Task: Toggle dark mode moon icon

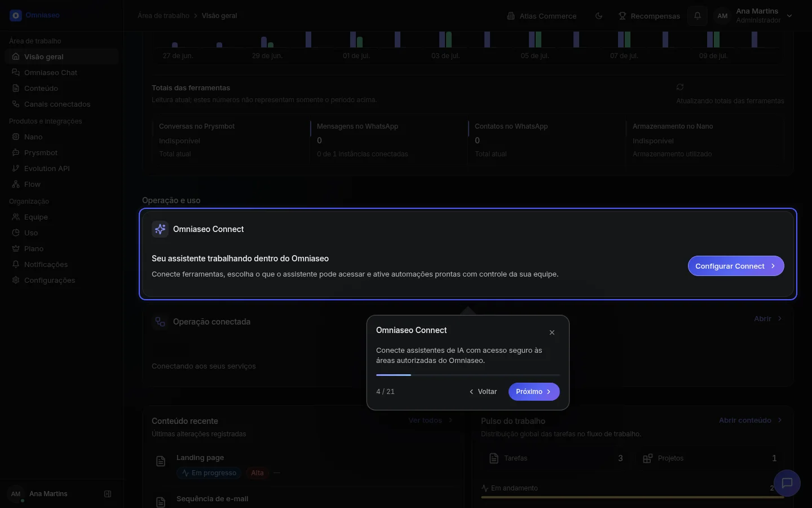Action: click(x=599, y=16)
